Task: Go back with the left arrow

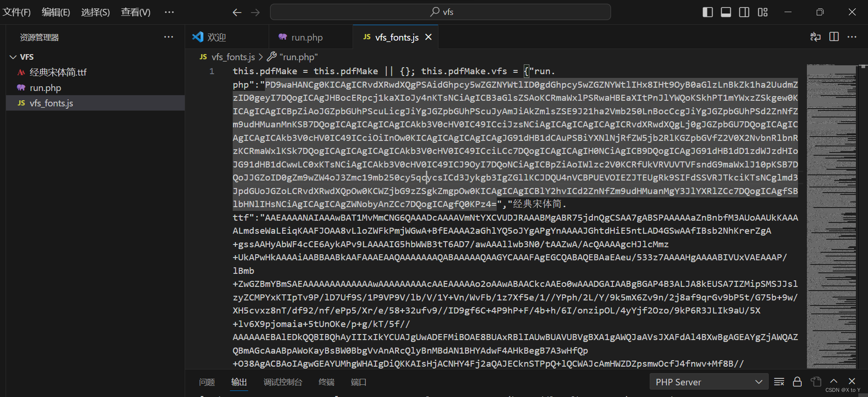Action: (x=237, y=13)
